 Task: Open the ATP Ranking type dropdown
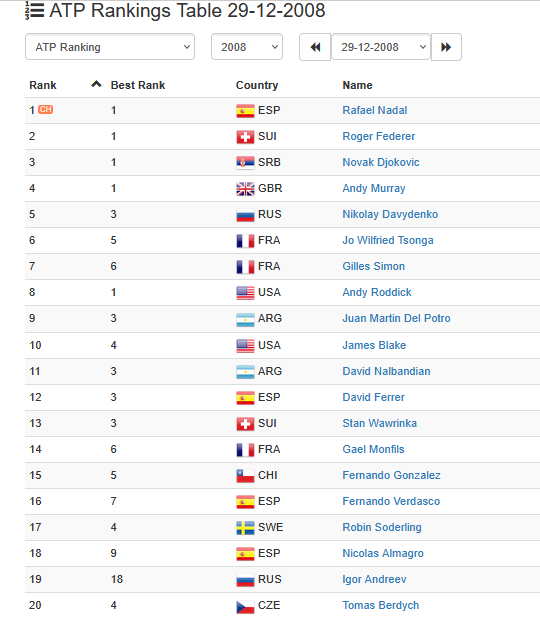point(110,47)
